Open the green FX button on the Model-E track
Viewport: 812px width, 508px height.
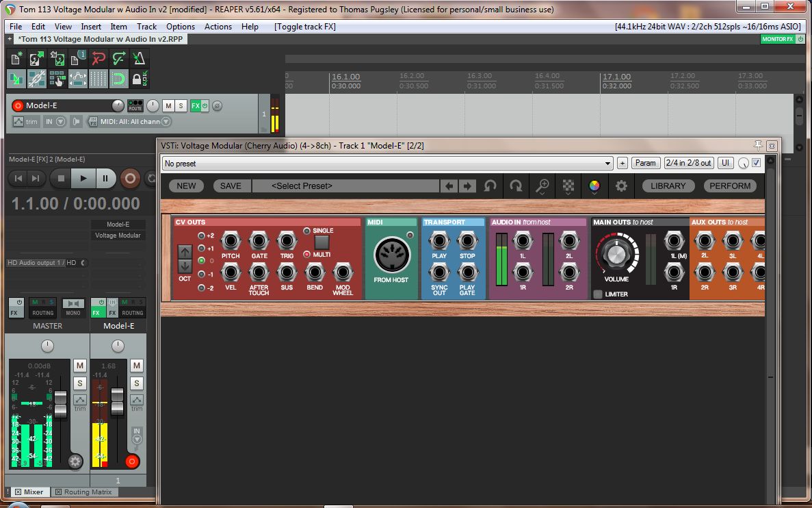tap(195, 105)
